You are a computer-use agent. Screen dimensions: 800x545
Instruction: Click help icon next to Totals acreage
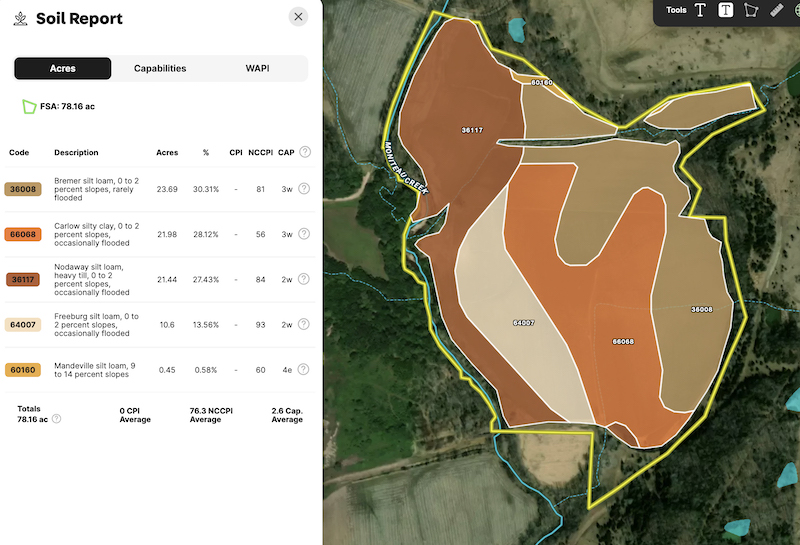(56, 419)
